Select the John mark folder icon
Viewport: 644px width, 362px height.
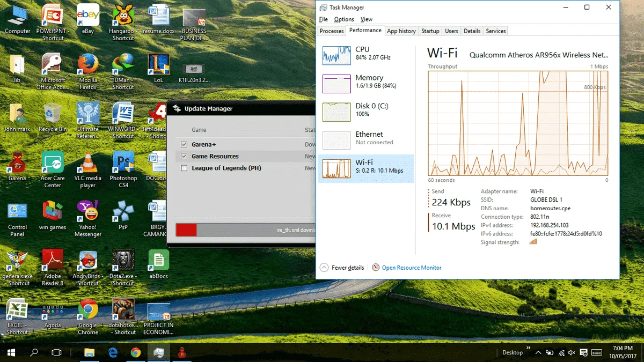pyautogui.click(x=17, y=116)
